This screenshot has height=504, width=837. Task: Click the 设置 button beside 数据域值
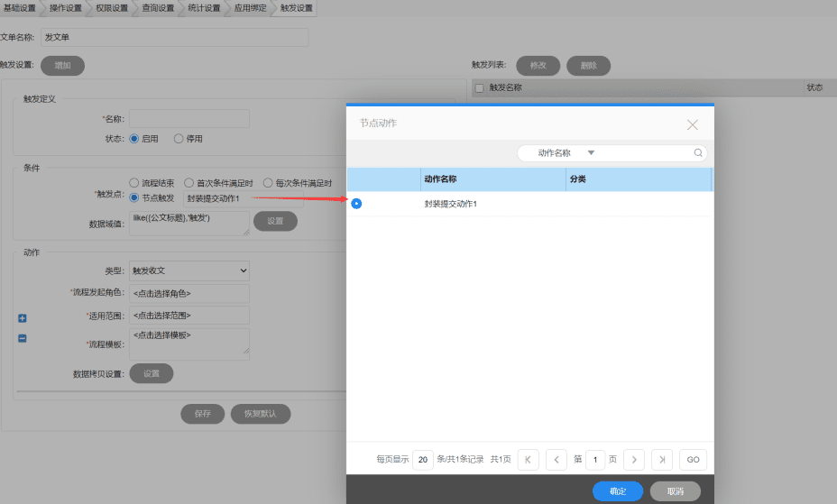275,221
